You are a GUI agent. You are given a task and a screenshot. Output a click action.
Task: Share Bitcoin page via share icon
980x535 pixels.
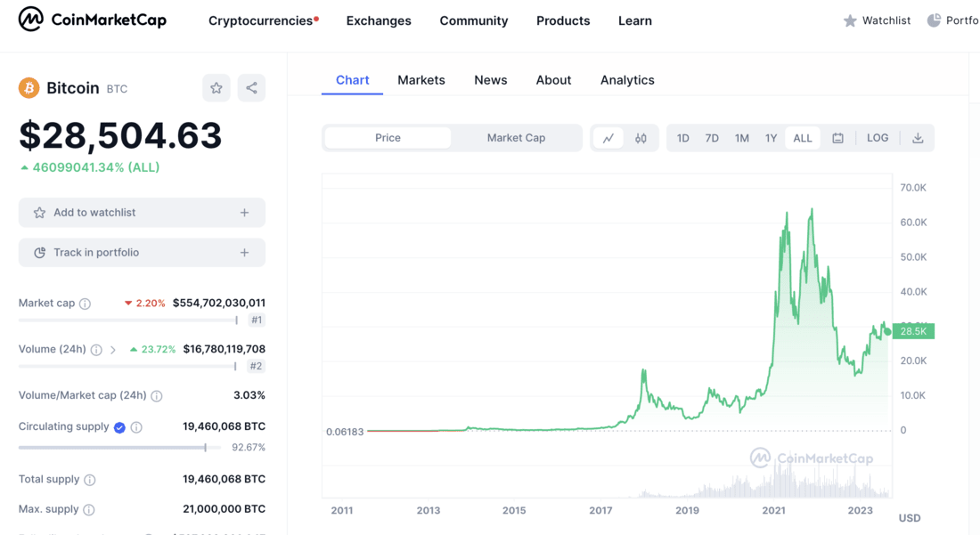[251, 88]
